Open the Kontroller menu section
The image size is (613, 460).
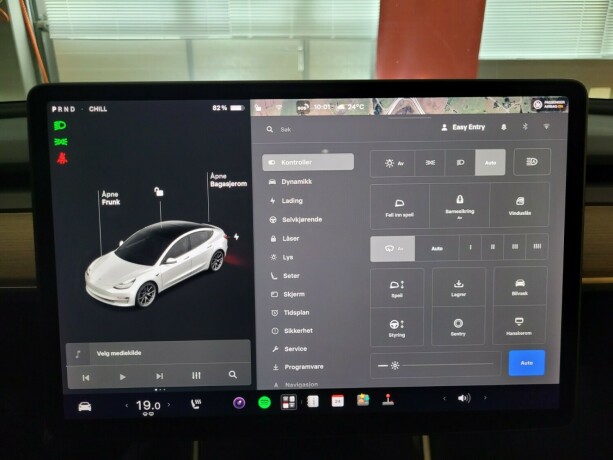click(x=308, y=162)
